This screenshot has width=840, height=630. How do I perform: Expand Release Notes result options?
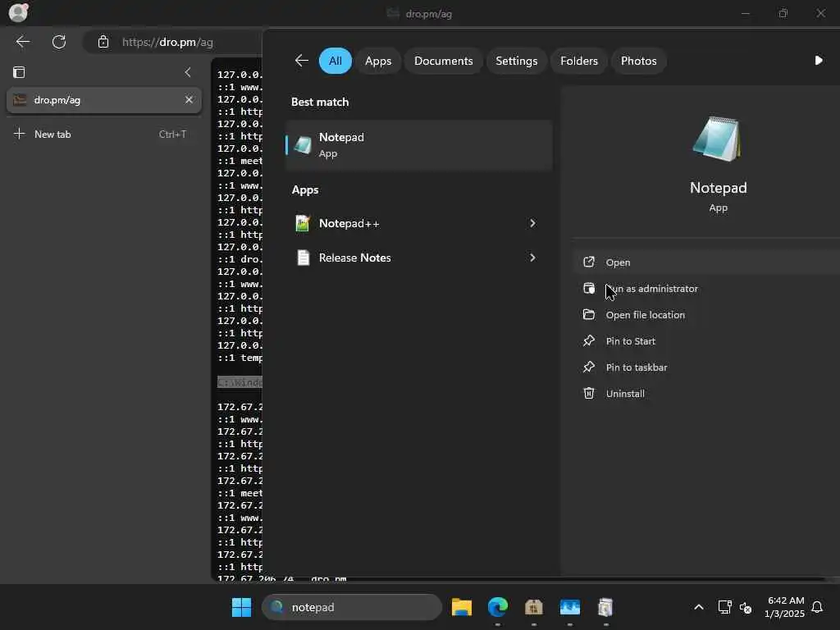(532, 258)
